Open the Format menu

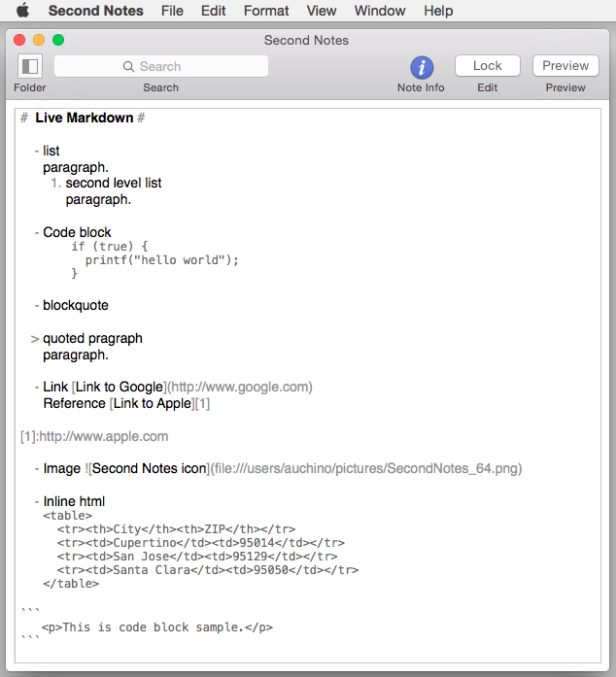click(x=266, y=11)
